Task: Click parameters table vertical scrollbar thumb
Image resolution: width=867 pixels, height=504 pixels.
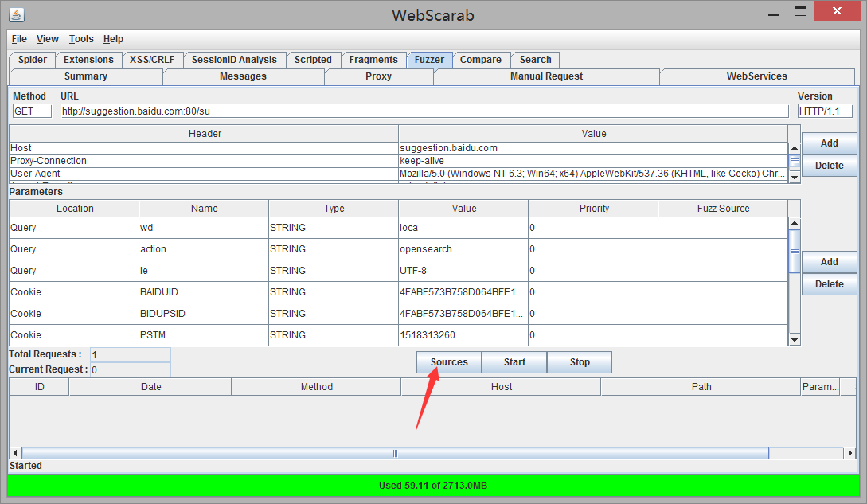Action: coord(795,251)
